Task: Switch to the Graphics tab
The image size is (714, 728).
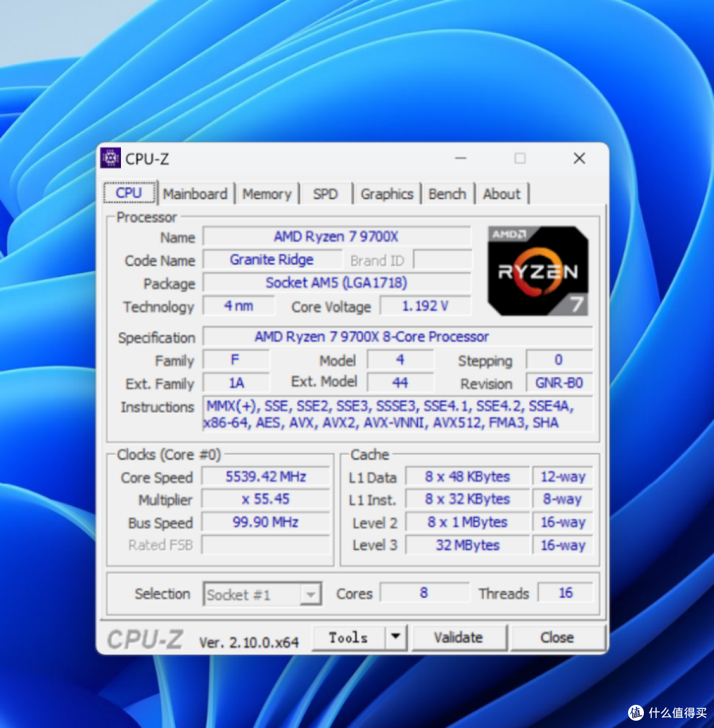Action: [x=387, y=194]
